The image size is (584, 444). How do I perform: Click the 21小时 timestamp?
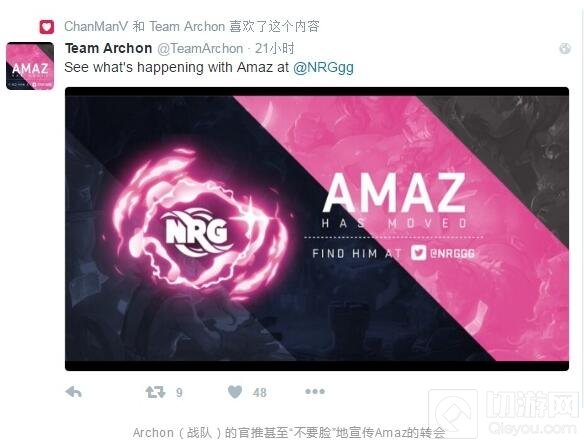274,48
